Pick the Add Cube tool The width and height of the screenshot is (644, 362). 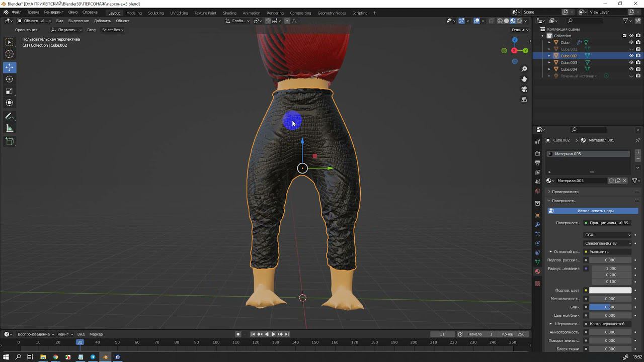point(10,141)
